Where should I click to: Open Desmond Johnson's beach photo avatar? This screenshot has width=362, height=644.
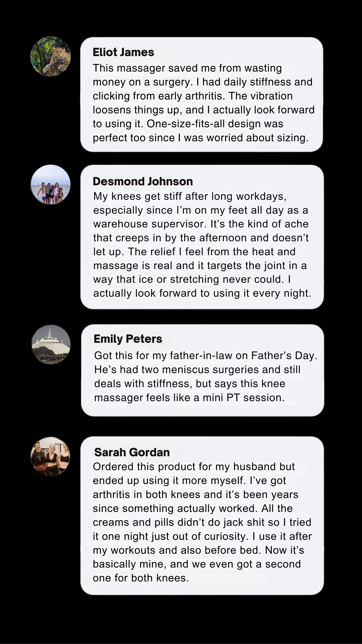(x=51, y=184)
